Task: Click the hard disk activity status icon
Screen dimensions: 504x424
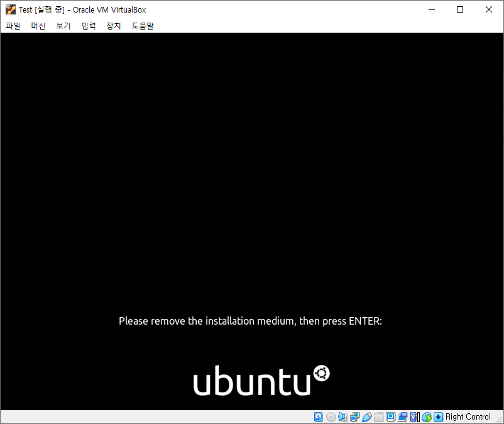Action: pos(318,417)
